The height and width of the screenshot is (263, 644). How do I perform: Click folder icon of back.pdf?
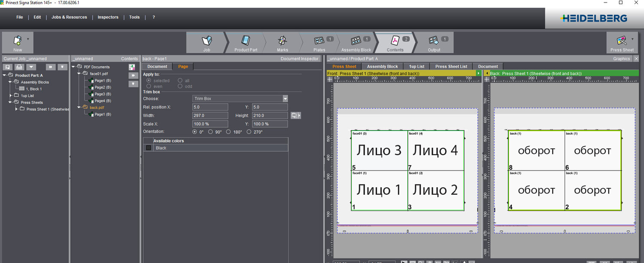point(85,107)
